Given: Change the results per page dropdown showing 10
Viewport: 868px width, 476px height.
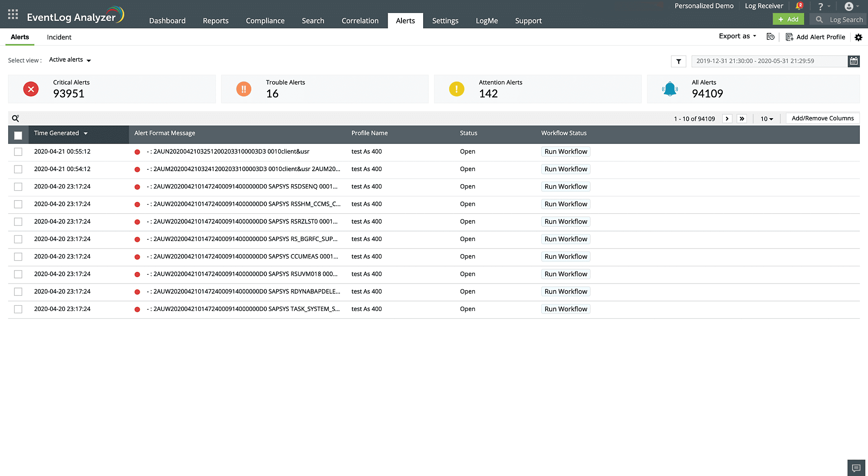Looking at the screenshot, I should tap(766, 118).
